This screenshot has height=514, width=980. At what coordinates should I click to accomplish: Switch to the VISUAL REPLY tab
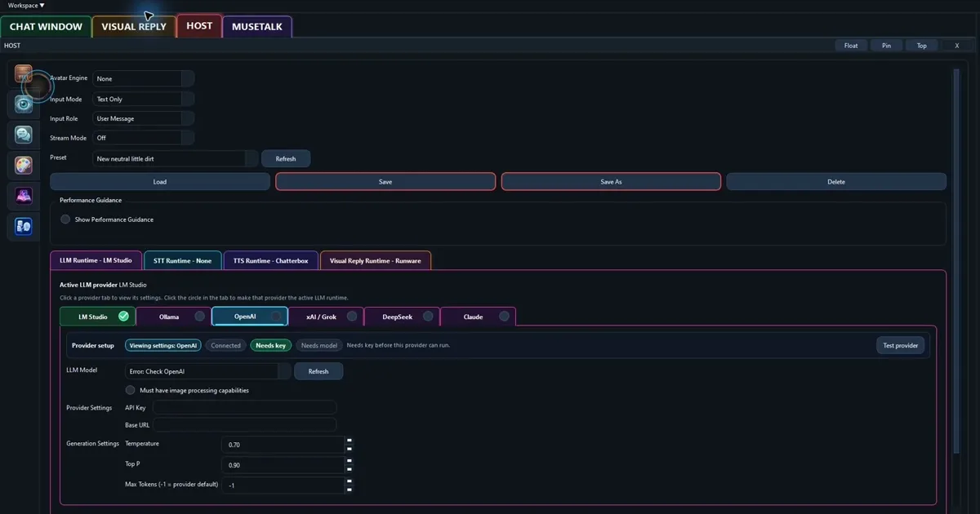134,26
